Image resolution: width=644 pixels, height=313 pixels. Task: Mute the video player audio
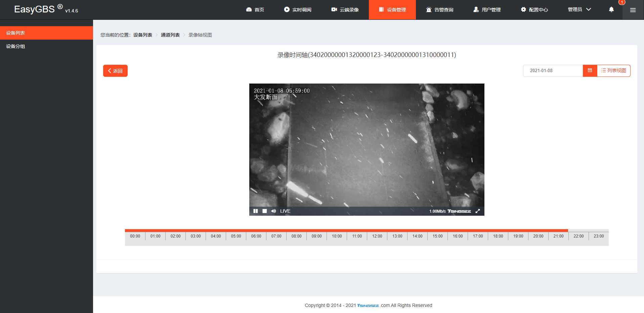point(273,211)
